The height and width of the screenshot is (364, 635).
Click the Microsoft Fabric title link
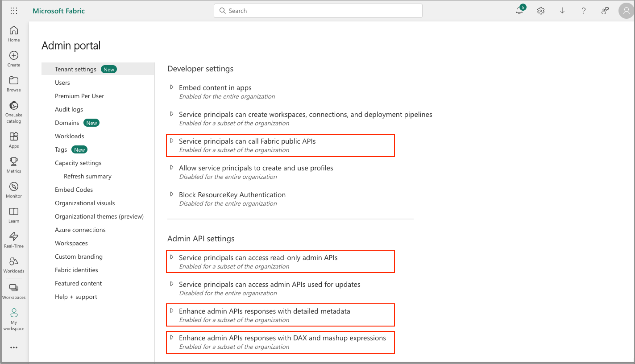[x=58, y=11]
